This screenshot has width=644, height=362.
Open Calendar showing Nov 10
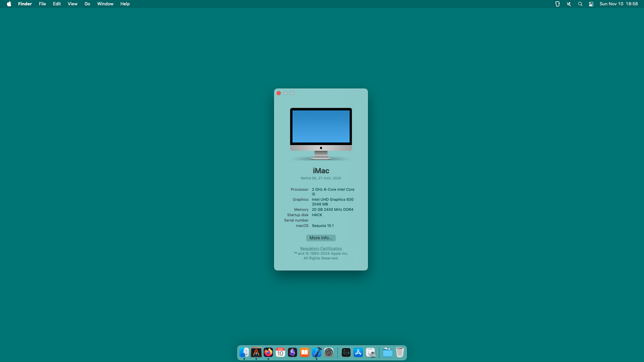[x=280, y=353]
